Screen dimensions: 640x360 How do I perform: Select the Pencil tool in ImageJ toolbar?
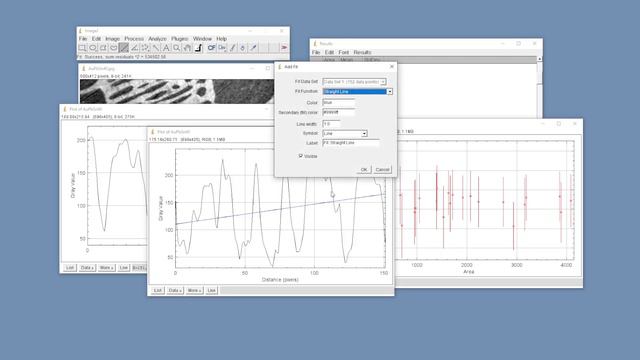coord(232,48)
